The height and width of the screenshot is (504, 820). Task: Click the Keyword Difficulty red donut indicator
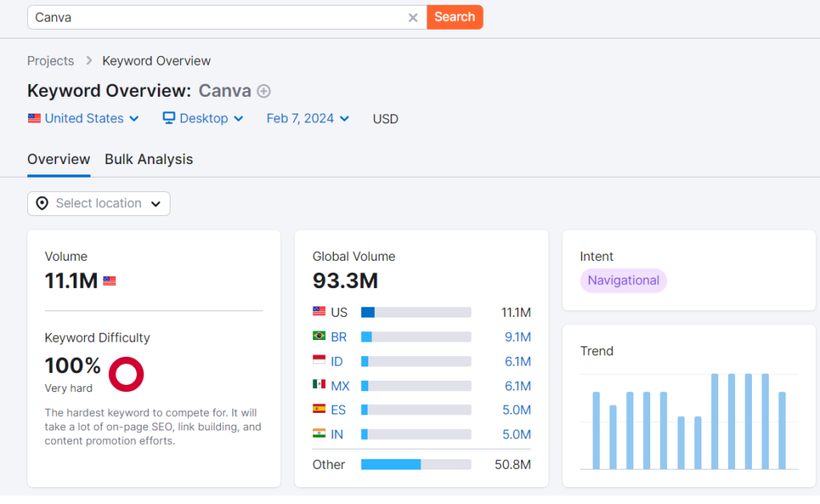click(126, 374)
